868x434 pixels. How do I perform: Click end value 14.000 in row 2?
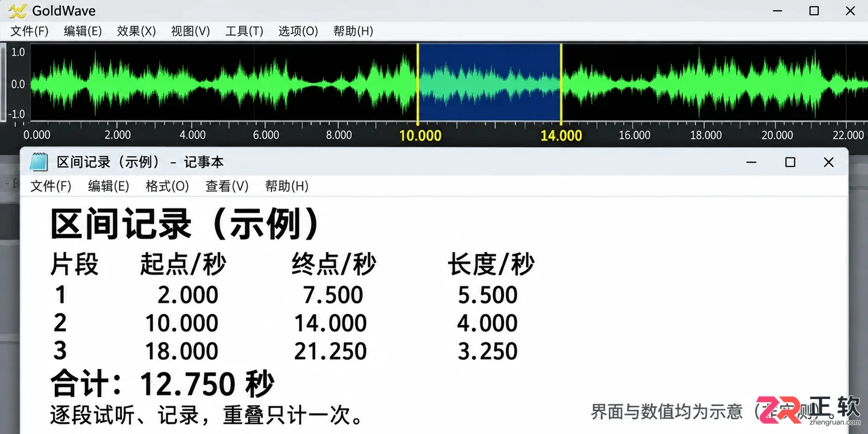[x=330, y=323]
